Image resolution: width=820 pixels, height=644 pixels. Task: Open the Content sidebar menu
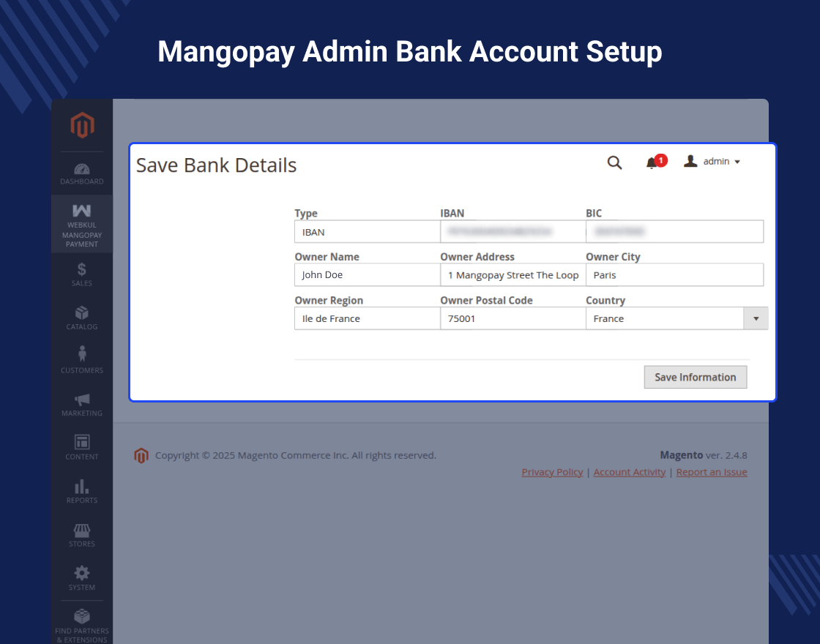click(x=82, y=447)
